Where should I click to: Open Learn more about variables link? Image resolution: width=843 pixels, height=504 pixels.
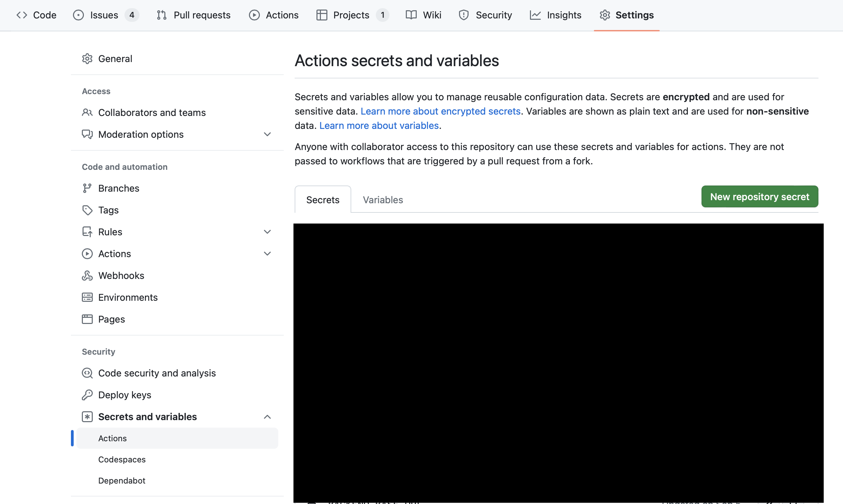[x=379, y=125]
